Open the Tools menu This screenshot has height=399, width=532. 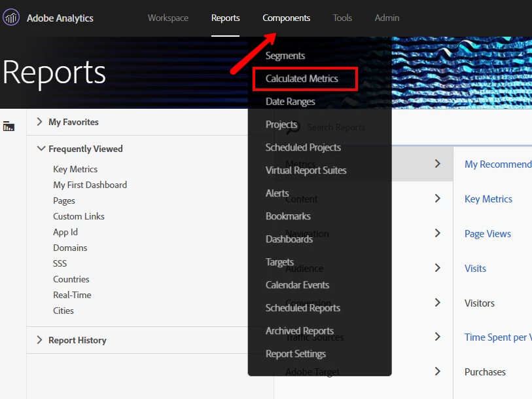click(x=342, y=18)
